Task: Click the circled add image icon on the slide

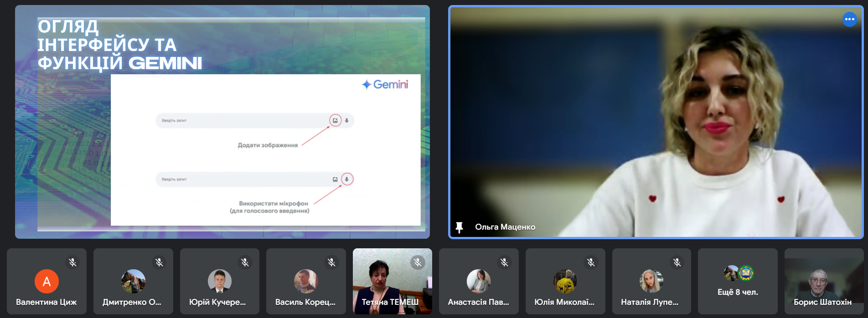Action: (x=335, y=121)
